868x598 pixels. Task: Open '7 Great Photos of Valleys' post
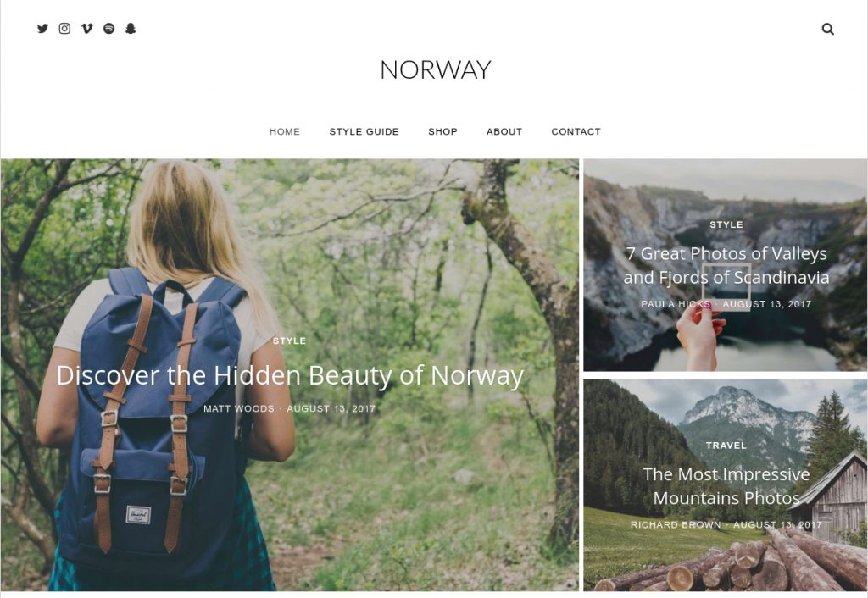[x=726, y=265]
